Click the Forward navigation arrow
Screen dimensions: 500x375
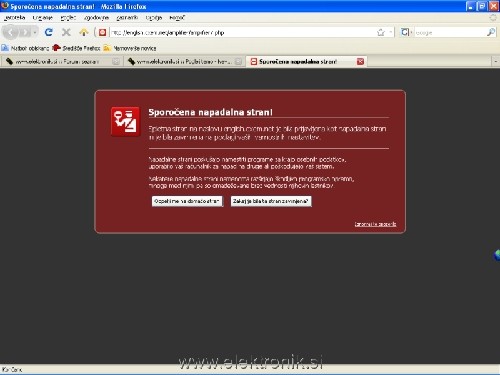(25, 32)
